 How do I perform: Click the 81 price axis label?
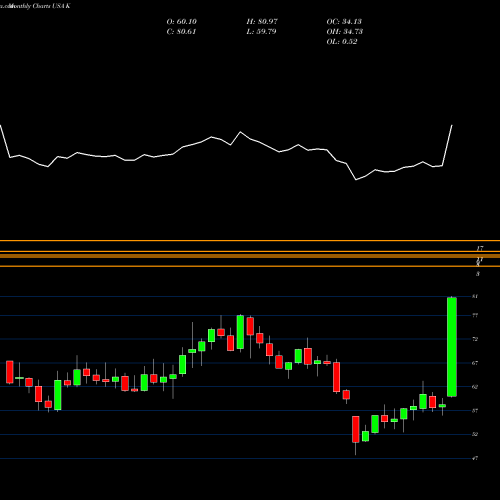[475, 296]
